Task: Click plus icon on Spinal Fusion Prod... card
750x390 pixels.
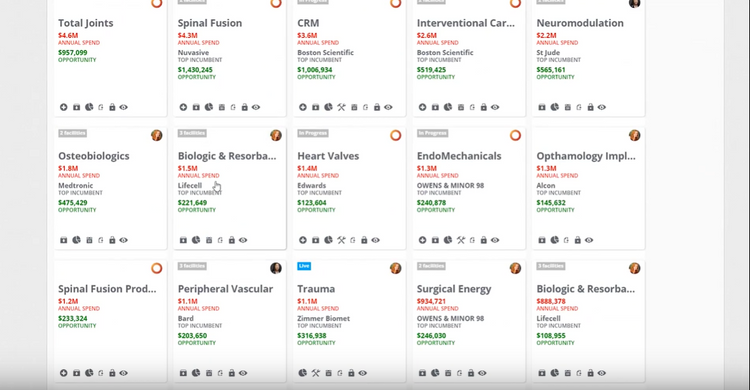Action: [x=64, y=373]
